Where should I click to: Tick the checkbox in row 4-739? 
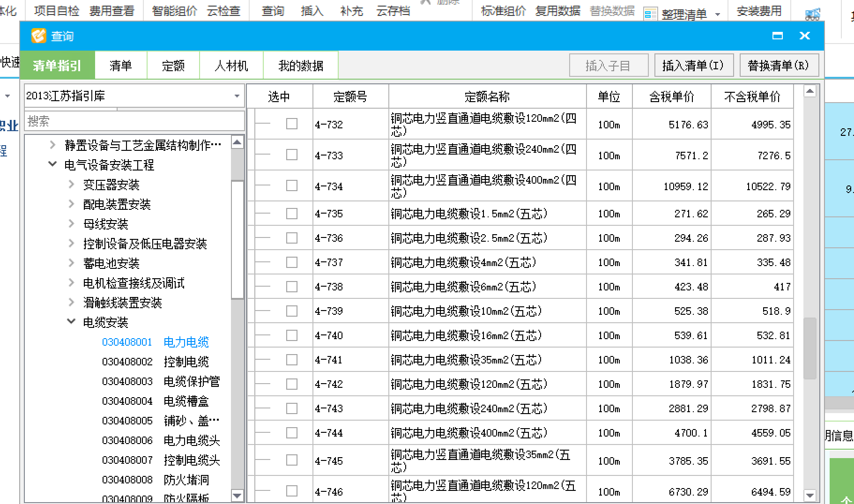tap(292, 311)
